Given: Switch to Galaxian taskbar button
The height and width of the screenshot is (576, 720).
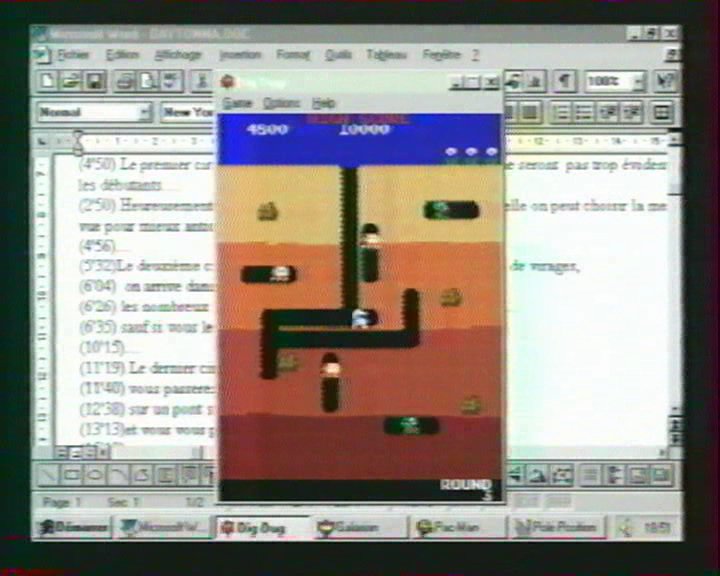Looking at the screenshot, I should coord(360,528).
